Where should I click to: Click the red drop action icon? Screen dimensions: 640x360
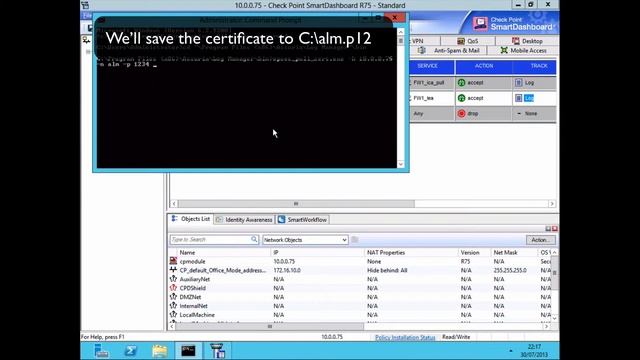tap(462, 113)
